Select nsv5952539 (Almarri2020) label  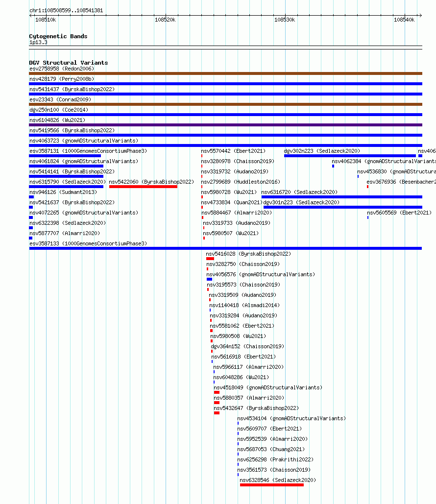click(273, 439)
